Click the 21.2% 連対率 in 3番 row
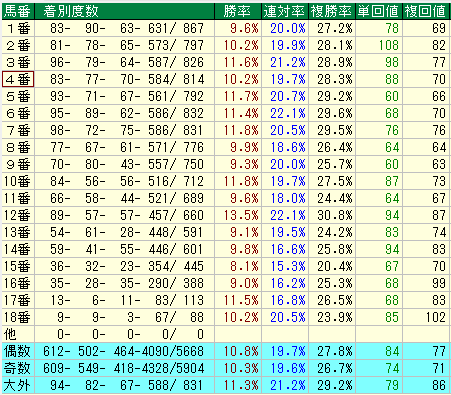The image size is (451, 395). pyautogui.click(x=288, y=62)
